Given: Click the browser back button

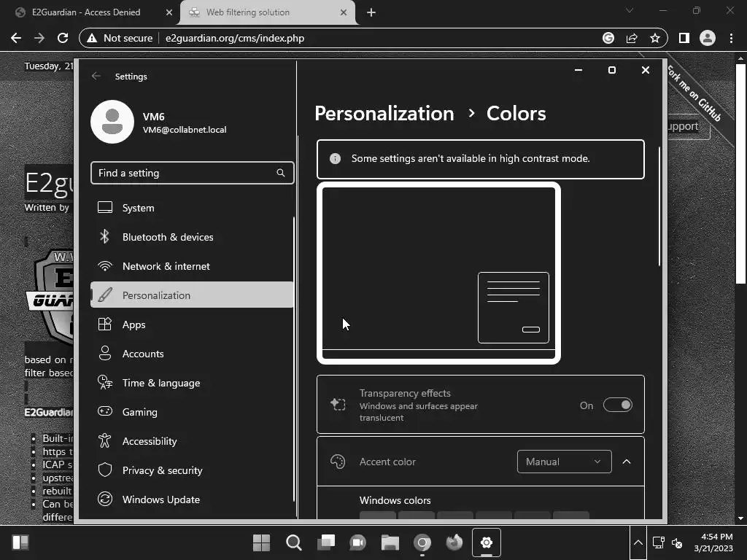Looking at the screenshot, I should pyautogui.click(x=16, y=38).
